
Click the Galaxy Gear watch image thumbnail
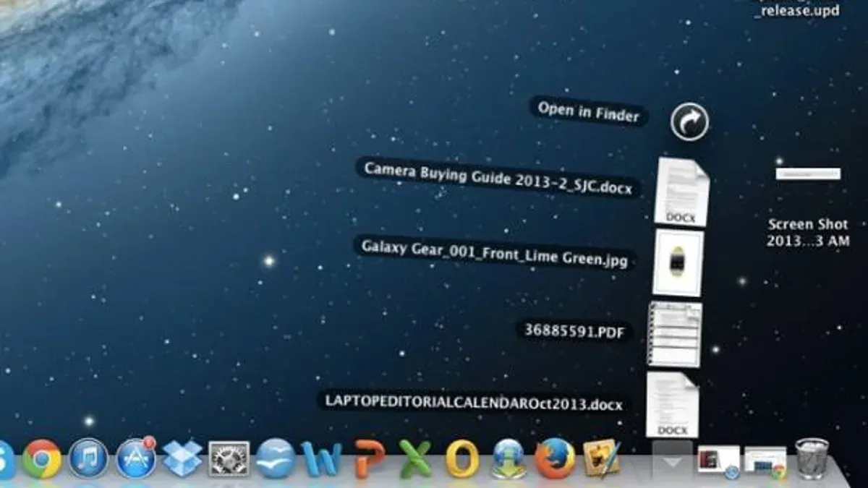tap(678, 262)
